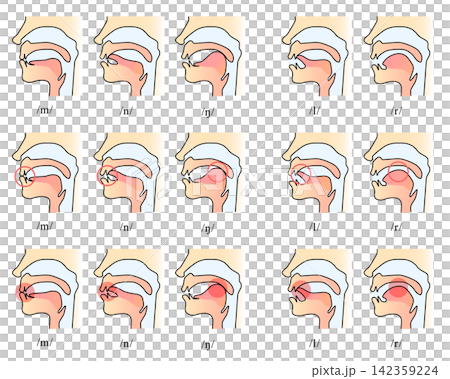The height and width of the screenshot is (379, 450).
Task: Pick /l/ label under the red-spot diagram
Action: (314, 342)
